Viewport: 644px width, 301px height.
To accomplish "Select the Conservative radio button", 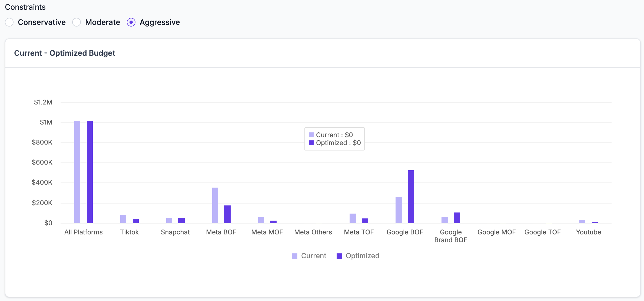I will [9, 22].
